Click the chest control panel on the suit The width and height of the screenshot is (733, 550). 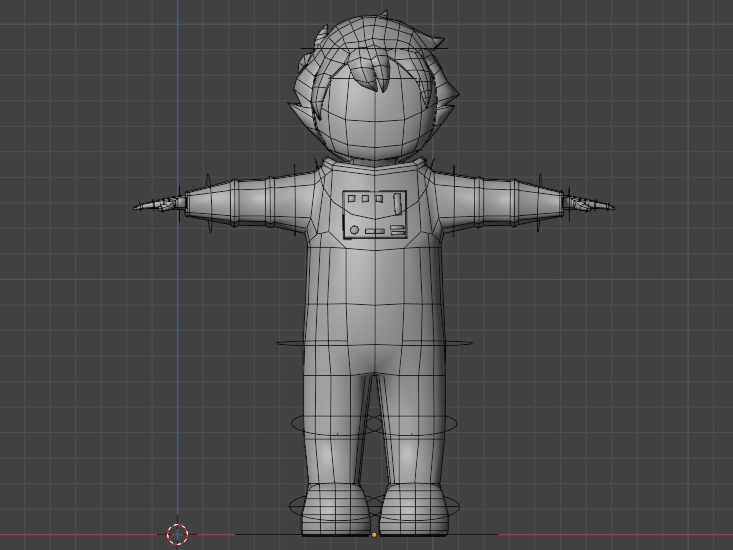click(x=375, y=215)
